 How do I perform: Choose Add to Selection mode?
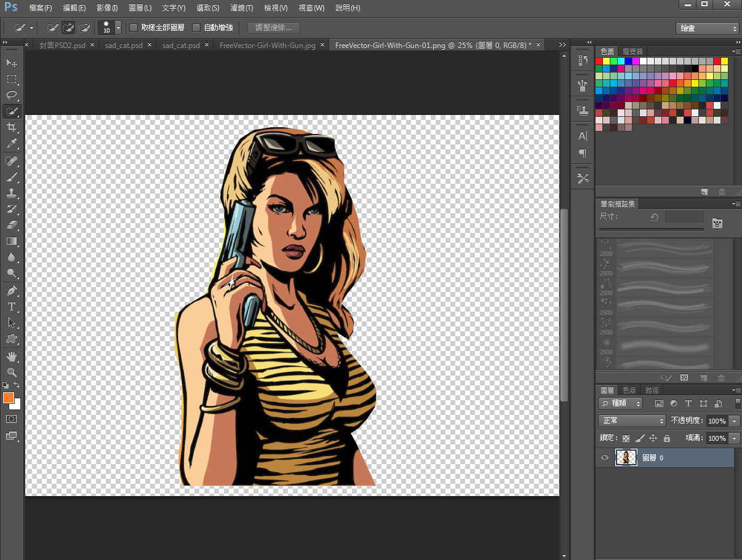(x=68, y=28)
